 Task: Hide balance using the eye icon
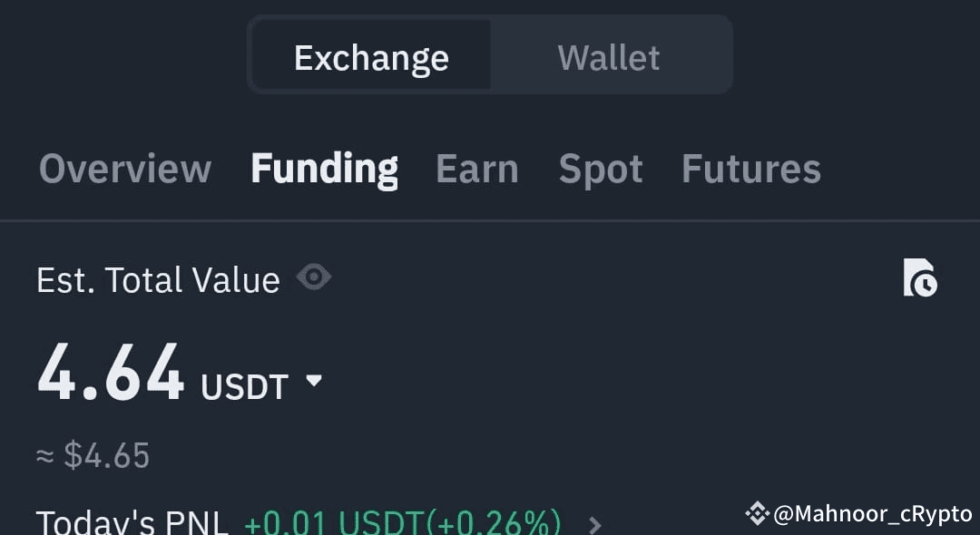(x=314, y=277)
